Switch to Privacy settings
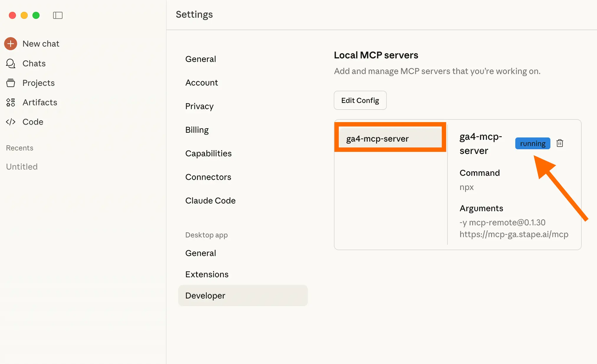597x364 pixels. pyautogui.click(x=199, y=106)
